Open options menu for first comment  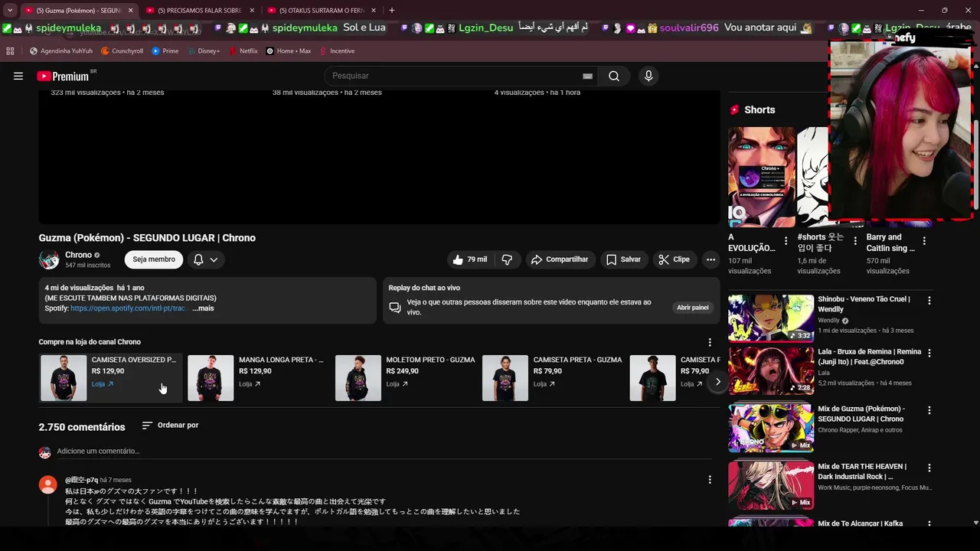tap(710, 480)
